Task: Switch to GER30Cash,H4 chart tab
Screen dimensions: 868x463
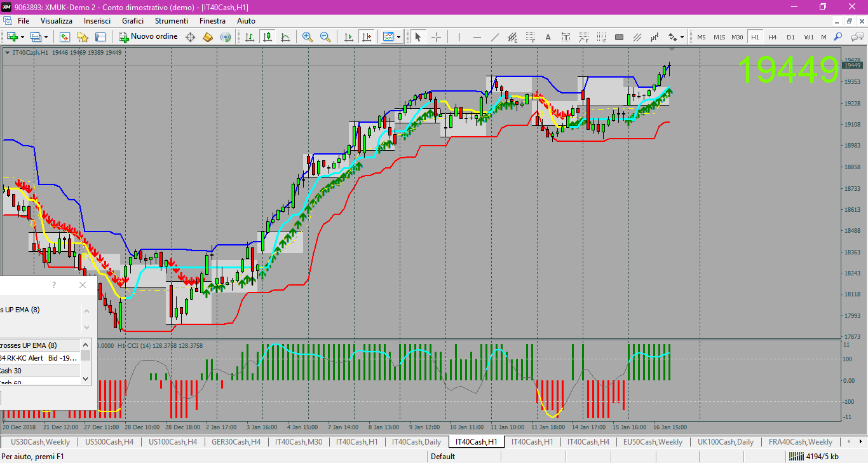Action: pos(236,442)
